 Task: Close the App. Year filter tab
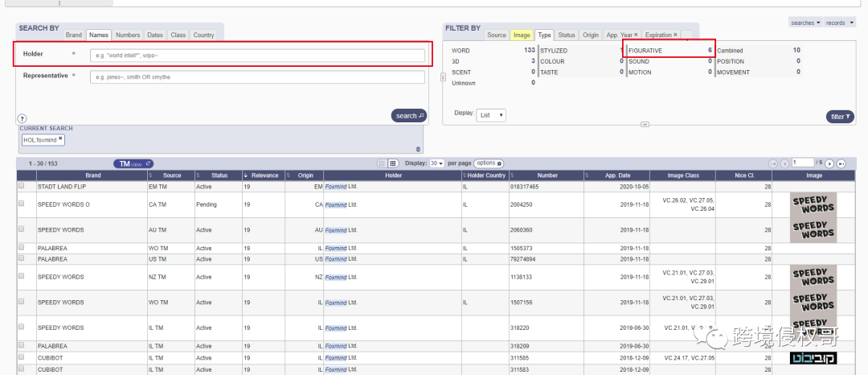636,35
